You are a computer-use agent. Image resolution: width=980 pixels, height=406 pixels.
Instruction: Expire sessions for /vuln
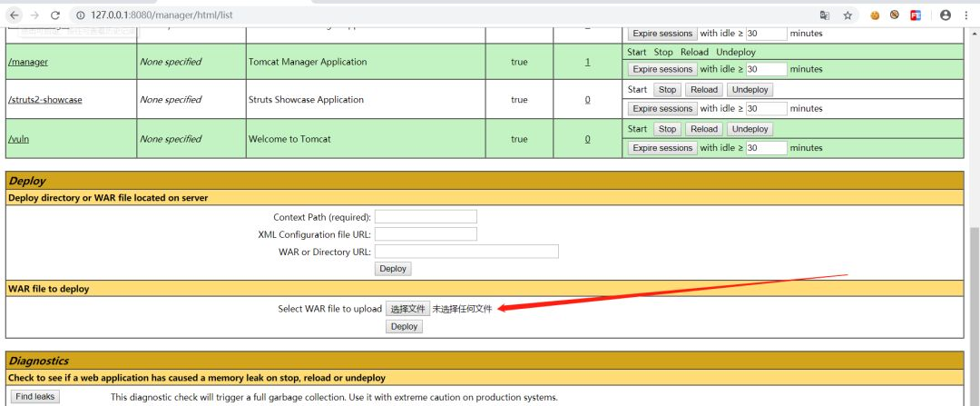(662, 148)
